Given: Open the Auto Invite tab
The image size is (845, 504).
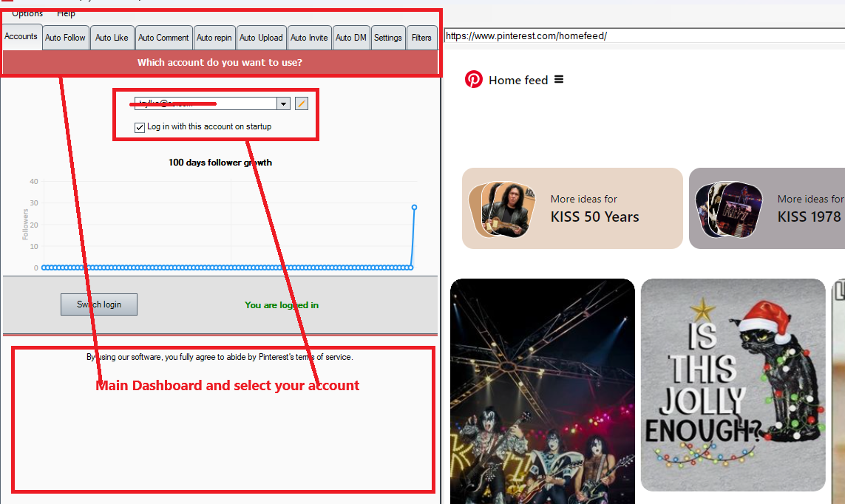Looking at the screenshot, I should 309,38.
